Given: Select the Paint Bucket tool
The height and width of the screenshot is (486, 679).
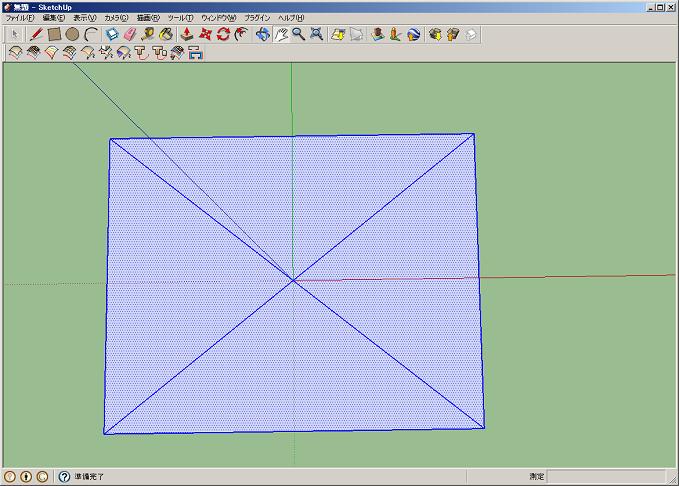Looking at the screenshot, I should [x=166, y=34].
